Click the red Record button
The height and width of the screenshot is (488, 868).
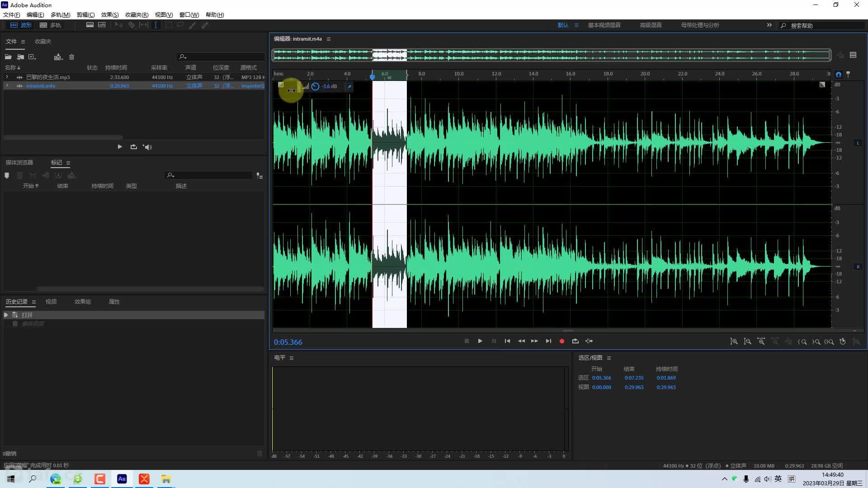pos(562,342)
